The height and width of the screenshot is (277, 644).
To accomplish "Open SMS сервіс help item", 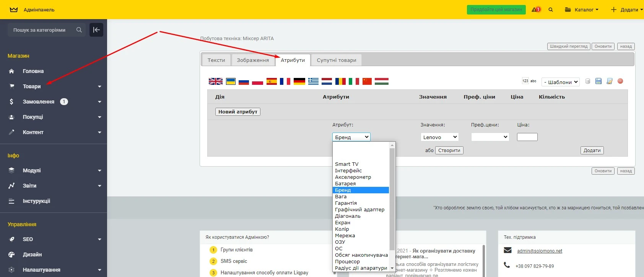I will (234, 261).
